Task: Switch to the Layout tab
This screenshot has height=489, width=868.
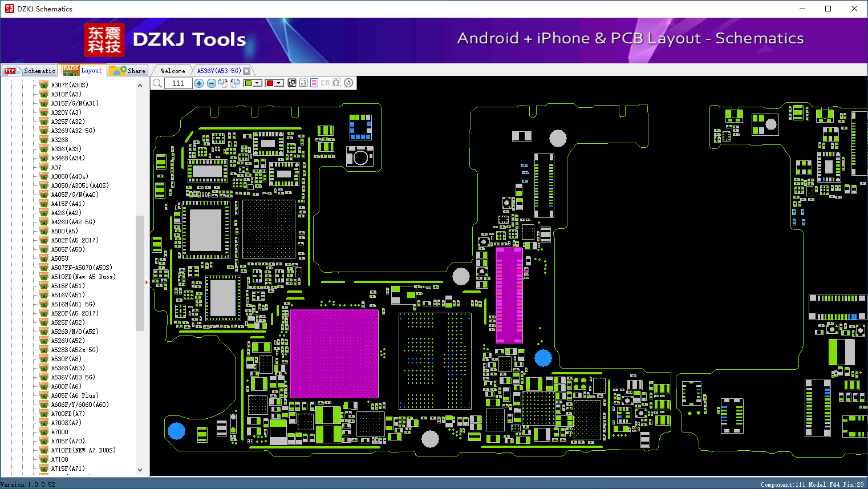Action: [83, 70]
